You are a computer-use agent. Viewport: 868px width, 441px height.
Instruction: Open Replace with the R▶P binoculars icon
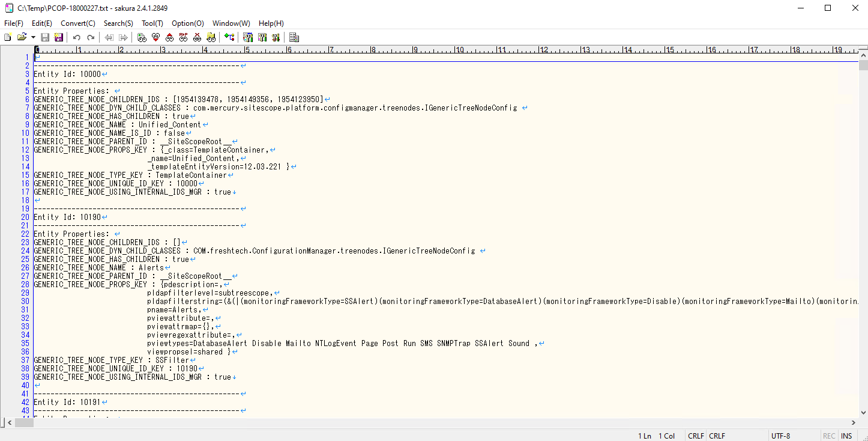pyautogui.click(x=183, y=37)
